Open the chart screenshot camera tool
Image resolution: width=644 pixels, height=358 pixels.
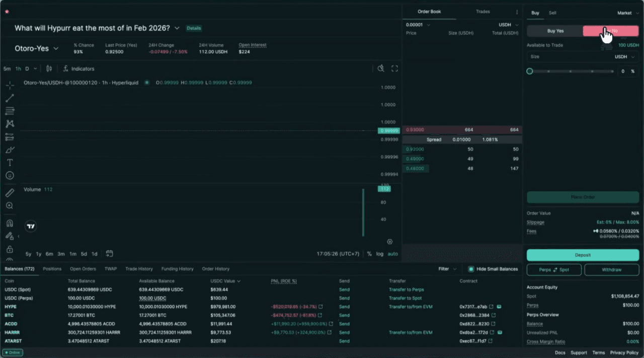[380, 68]
